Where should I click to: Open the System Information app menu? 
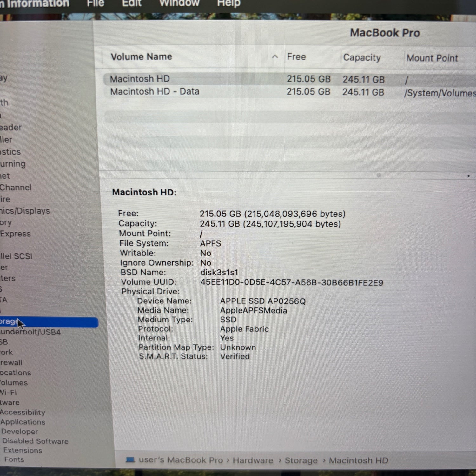[35, 4]
